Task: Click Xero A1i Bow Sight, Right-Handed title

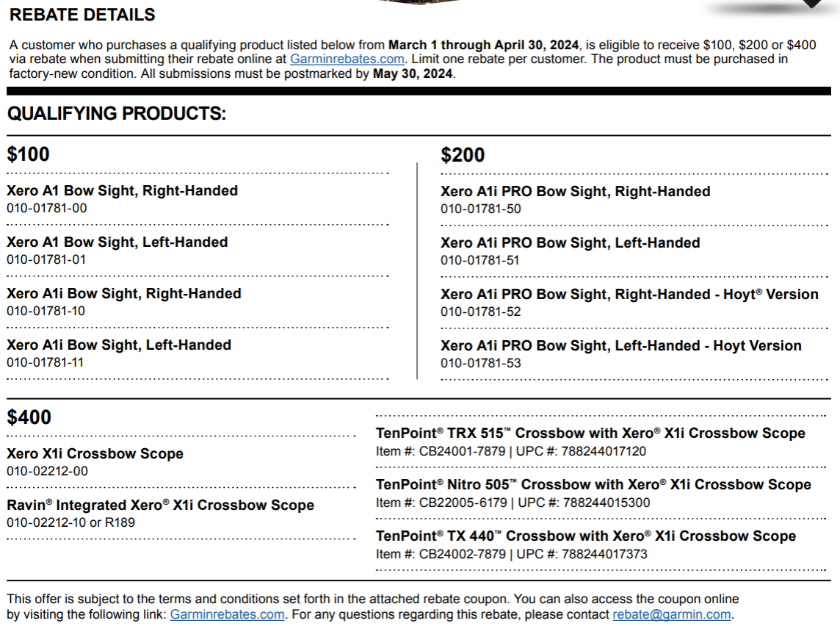Action: point(123,294)
